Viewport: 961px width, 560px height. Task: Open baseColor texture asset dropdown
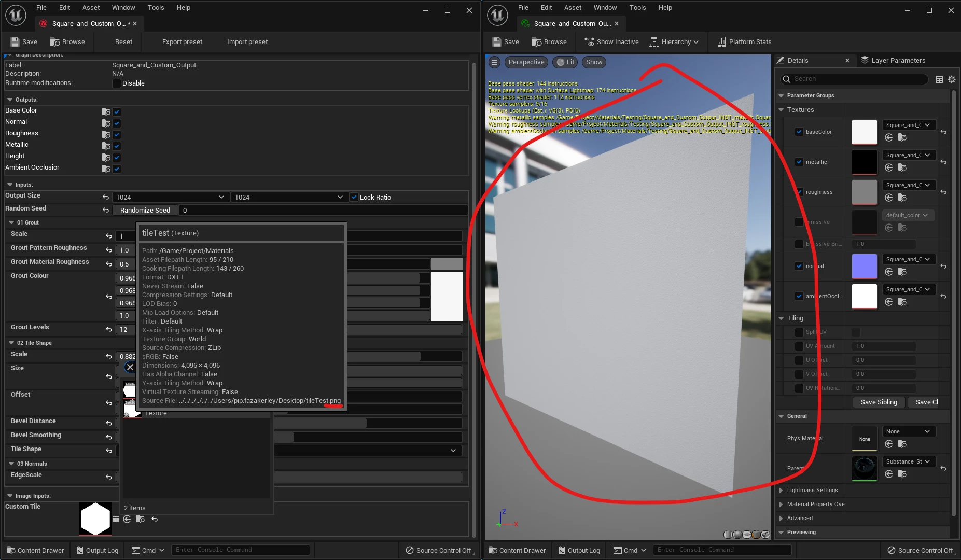(909, 125)
